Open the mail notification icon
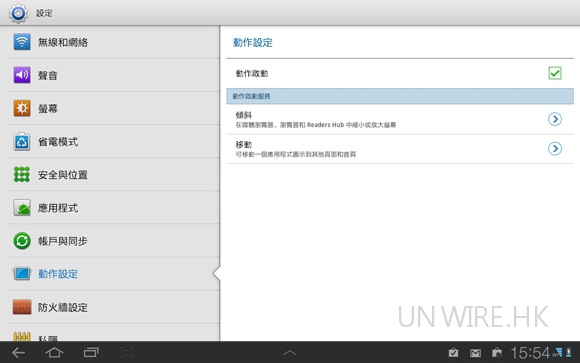 coord(475,353)
